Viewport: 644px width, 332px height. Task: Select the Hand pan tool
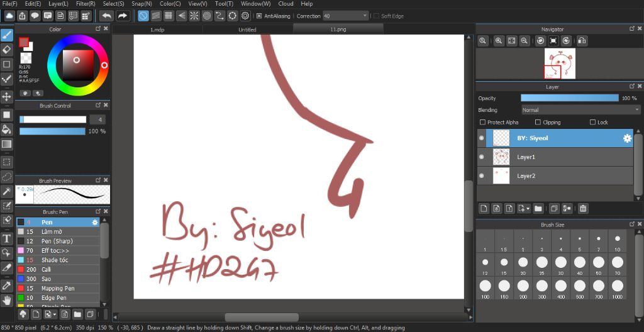pyautogui.click(x=6, y=300)
